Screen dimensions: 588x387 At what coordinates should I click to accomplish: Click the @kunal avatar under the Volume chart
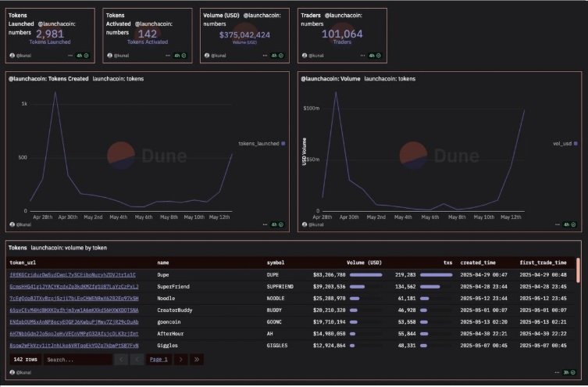305,224
